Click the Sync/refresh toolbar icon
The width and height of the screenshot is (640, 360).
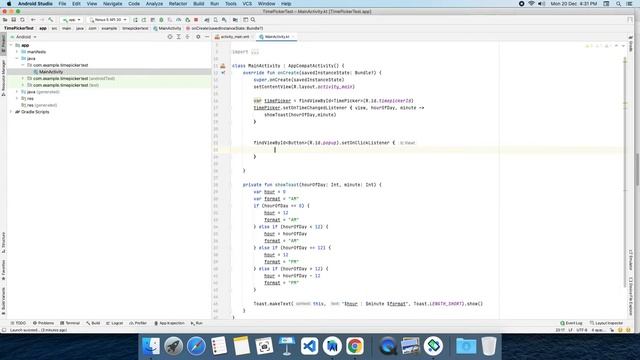(22, 20)
